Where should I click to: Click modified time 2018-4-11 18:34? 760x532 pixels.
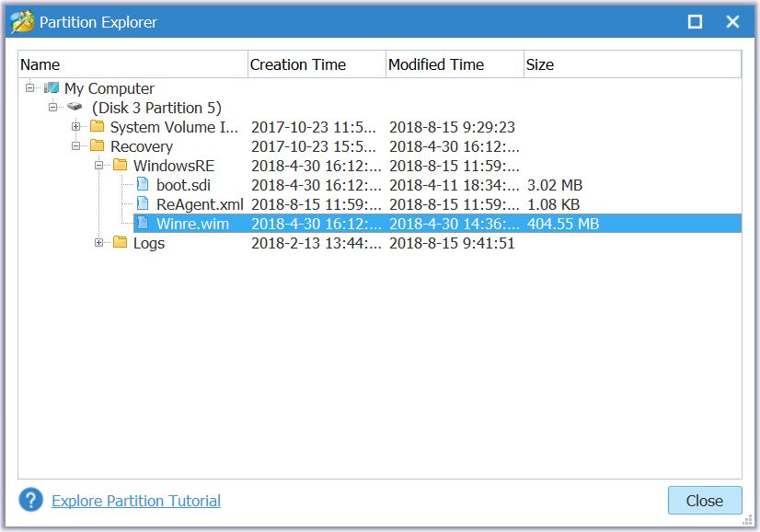(455, 185)
